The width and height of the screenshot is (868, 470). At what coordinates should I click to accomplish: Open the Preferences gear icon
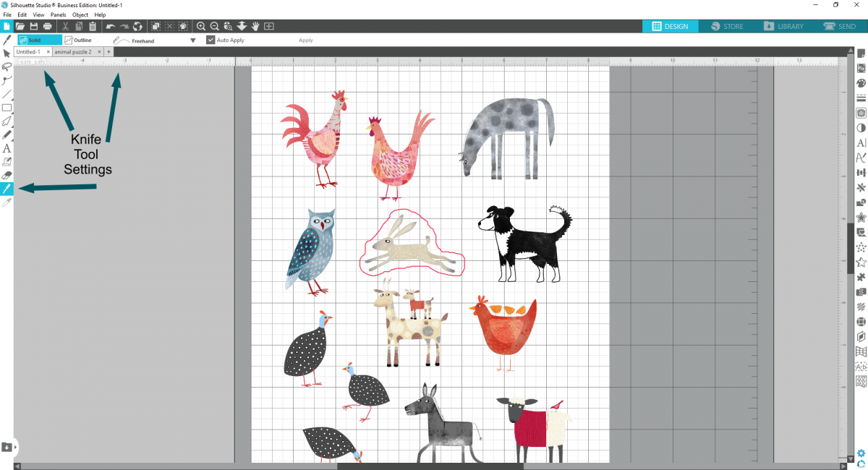coord(861,453)
